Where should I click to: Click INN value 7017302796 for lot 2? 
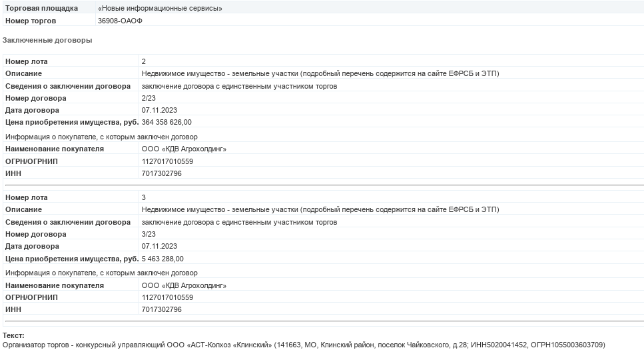162,173
